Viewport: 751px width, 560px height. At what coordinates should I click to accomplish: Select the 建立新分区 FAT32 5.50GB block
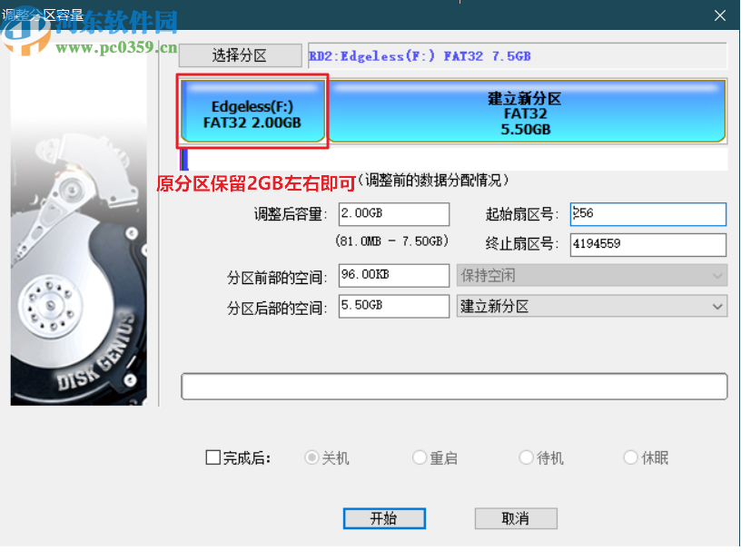pos(526,111)
